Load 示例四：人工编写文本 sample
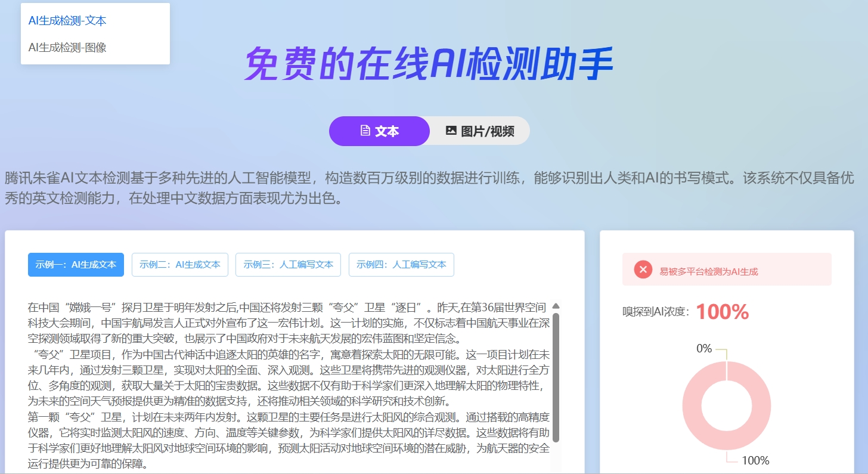This screenshot has height=474, width=868. [x=401, y=265]
